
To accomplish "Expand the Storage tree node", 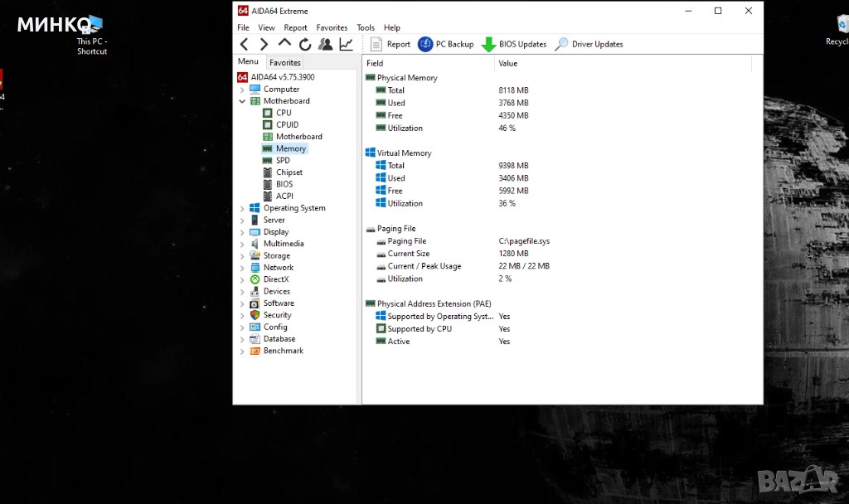I will point(242,256).
